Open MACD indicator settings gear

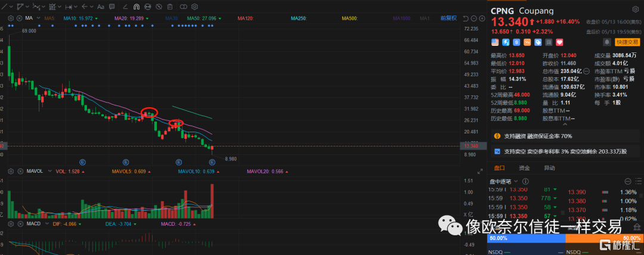(x=11, y=224)
